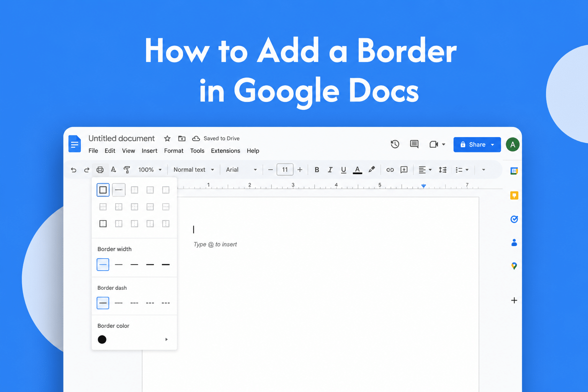588x392 pixels.
Task: Star the Untitled document
Action: tap(167, 139)
